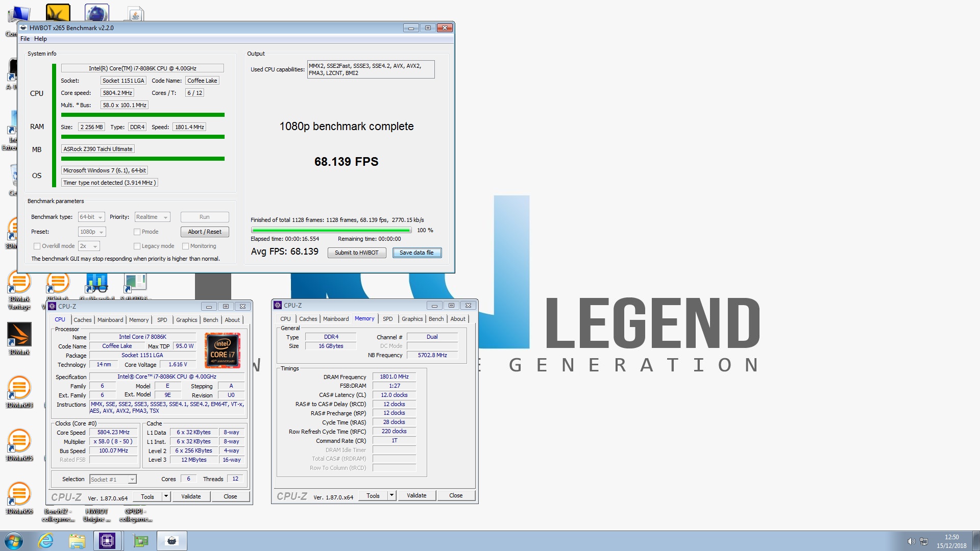The image size is (980, 551).
Task: Click the HWBOT x265 window title icon
Action: pyautogui.click(x=23, y=28)
